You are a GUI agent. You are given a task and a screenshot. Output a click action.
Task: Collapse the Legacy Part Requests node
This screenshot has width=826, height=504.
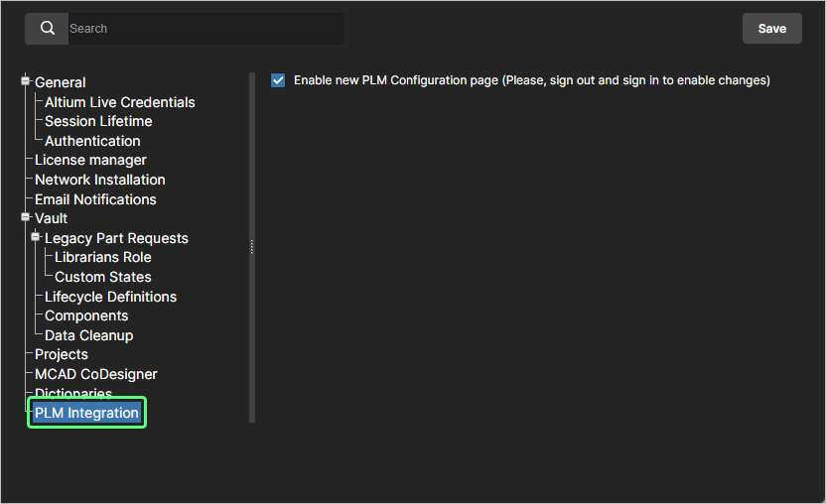[36, 238]
